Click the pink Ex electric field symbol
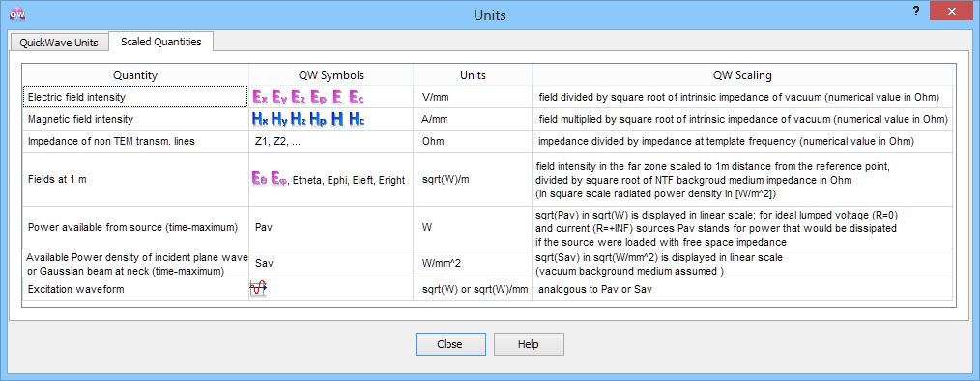Screen dimensions: 980x381 click(261, 98)
